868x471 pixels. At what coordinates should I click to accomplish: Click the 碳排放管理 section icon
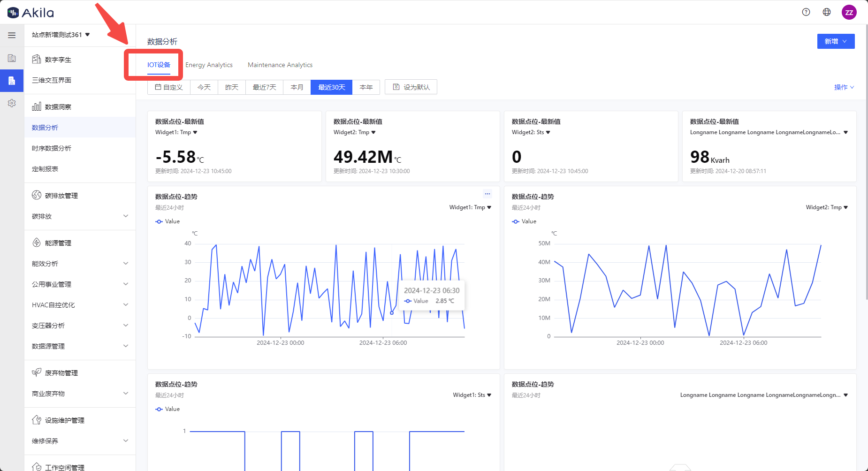point(37,195)
